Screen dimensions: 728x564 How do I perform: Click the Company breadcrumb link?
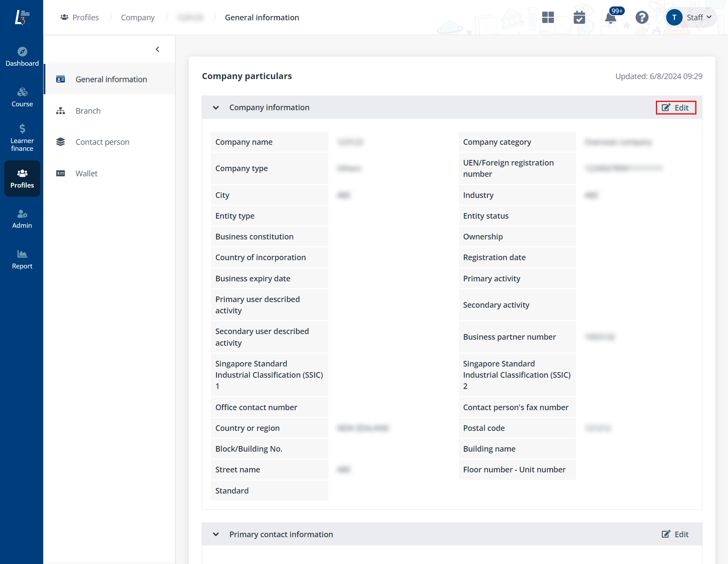[137, 18]
